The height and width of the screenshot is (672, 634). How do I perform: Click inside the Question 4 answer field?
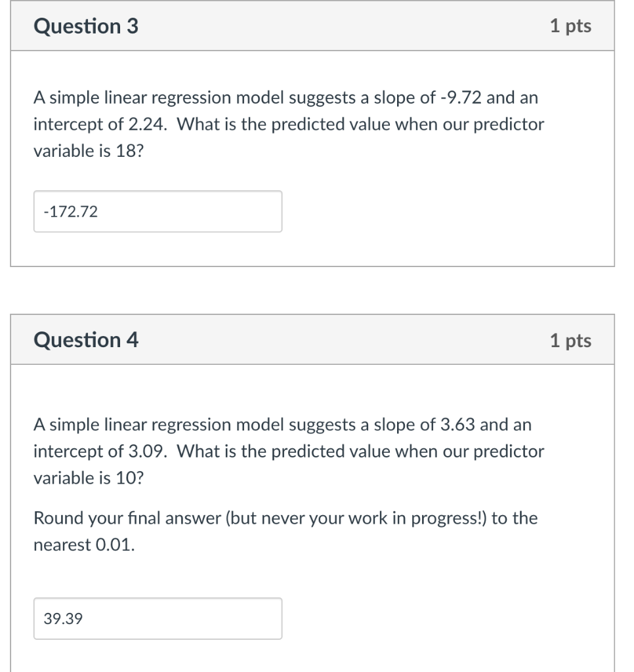pos(158,618)
